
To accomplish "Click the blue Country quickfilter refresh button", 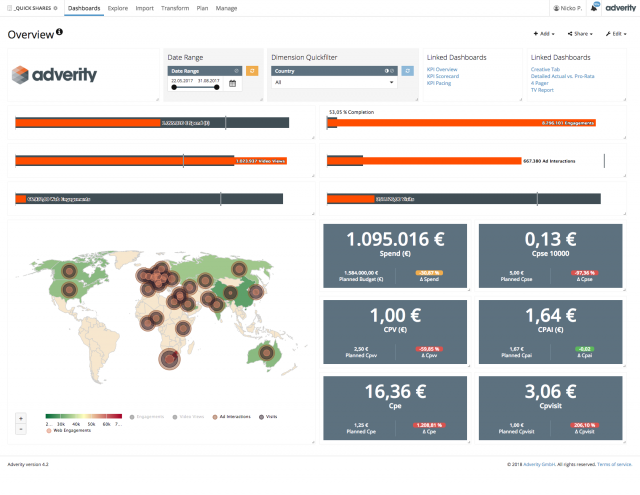I will click(407, 71).
